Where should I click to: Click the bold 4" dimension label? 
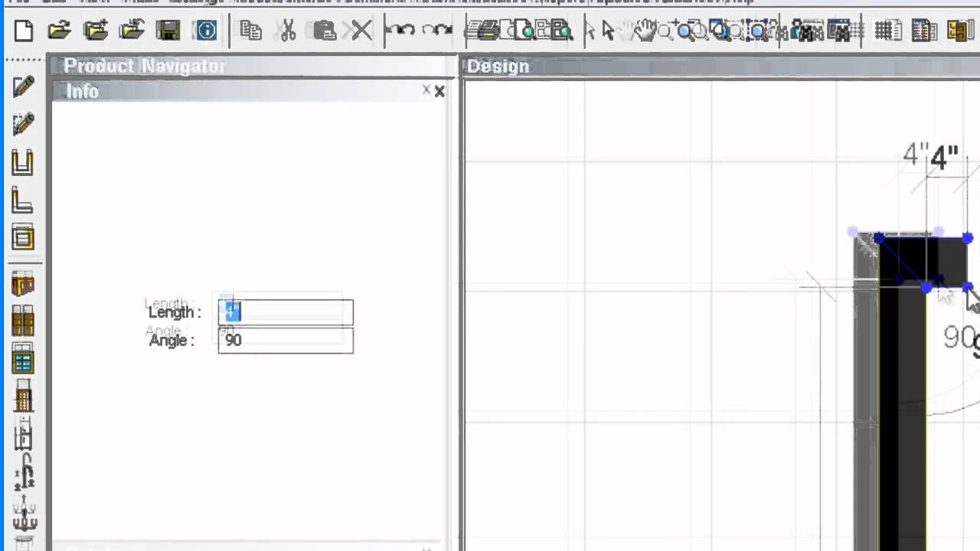click(944, 158)
